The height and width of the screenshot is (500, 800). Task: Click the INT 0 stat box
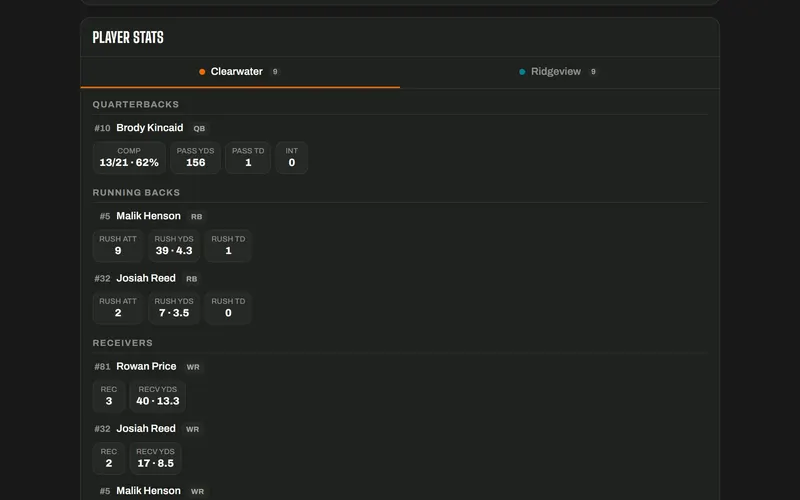point(291,158)
